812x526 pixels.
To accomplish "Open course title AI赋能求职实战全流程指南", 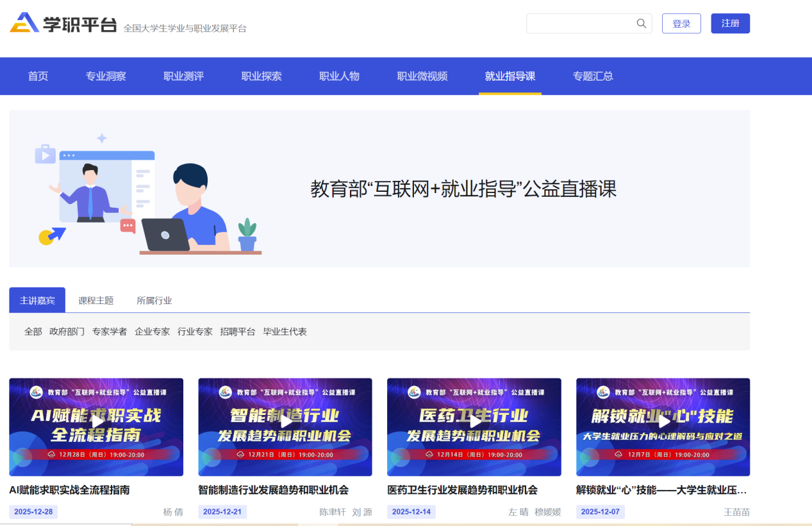I will (x=69, y=490).
